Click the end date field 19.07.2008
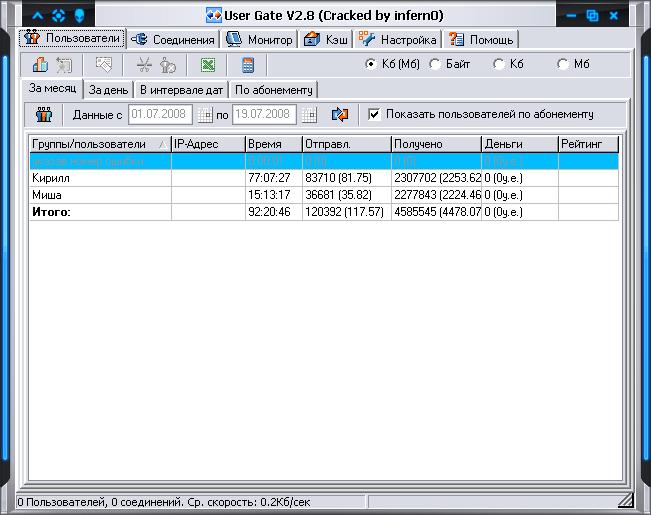Viewport: 651px width, 515px height. point(264,114)
